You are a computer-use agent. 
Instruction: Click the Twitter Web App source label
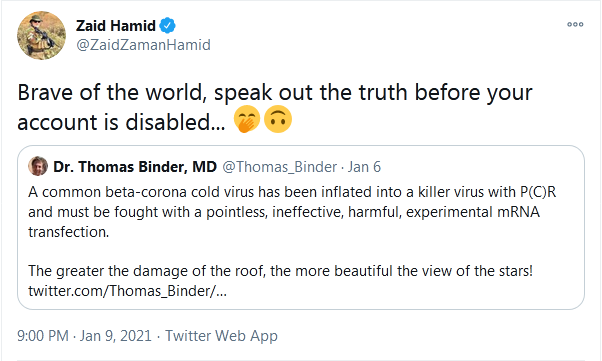point(221,336)
